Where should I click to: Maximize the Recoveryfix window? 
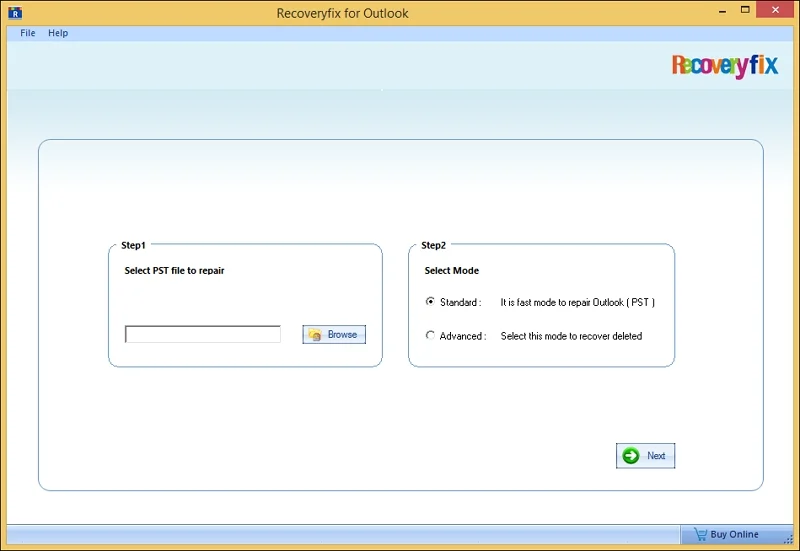(745, 10)
